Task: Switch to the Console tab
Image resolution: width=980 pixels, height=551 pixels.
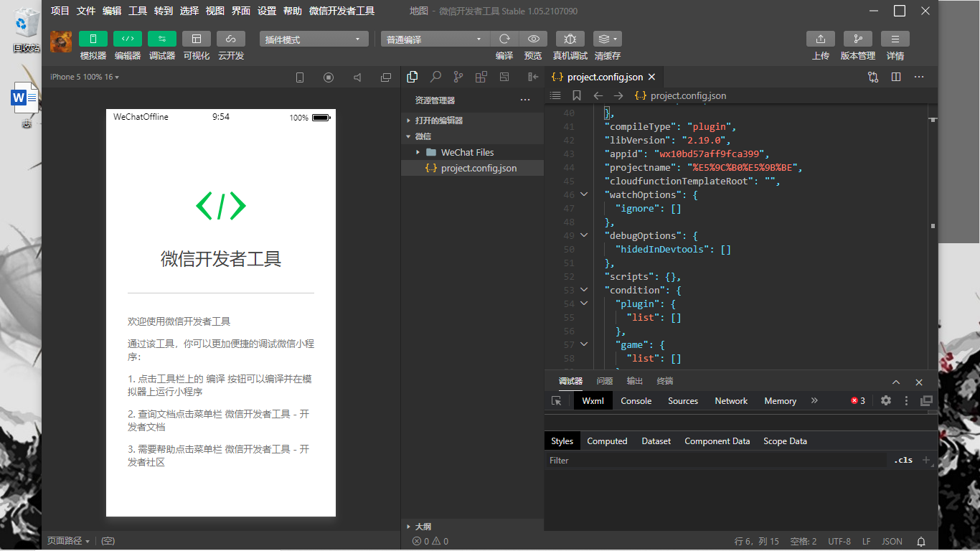Action: coord(636,401)
